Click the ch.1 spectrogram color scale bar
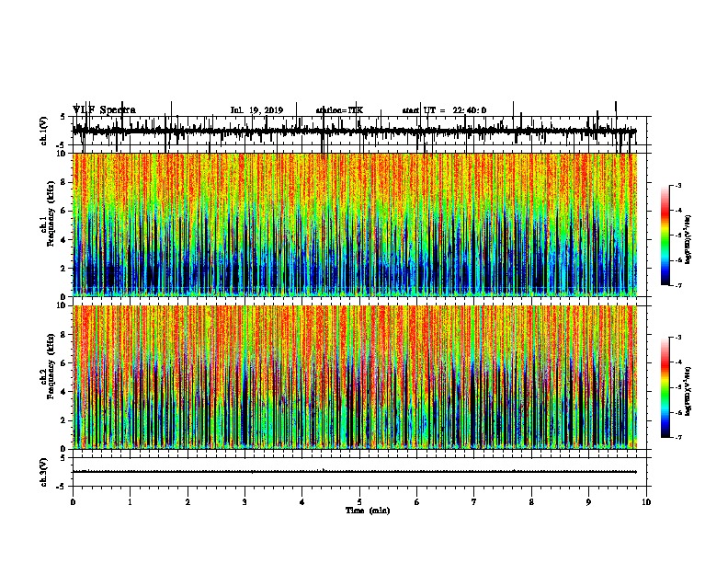The height and width of the screenshot is (563, 728). tap(665, 236)
